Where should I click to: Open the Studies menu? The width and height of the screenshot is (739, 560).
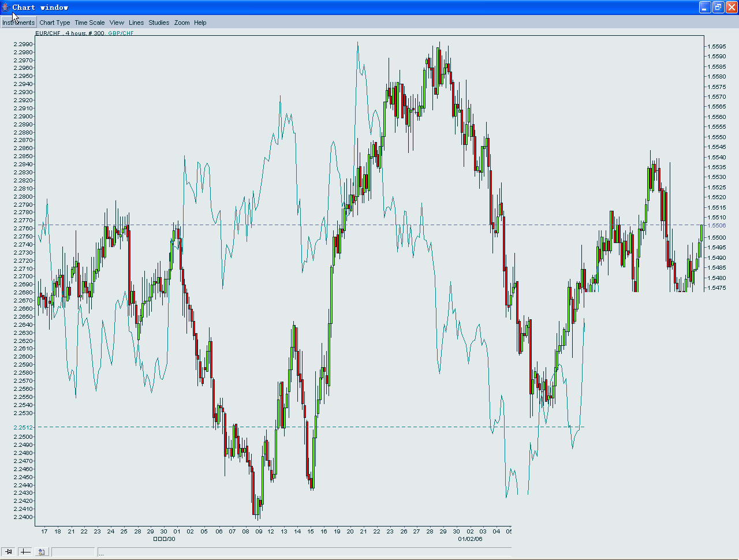click(x=159, y=23)
